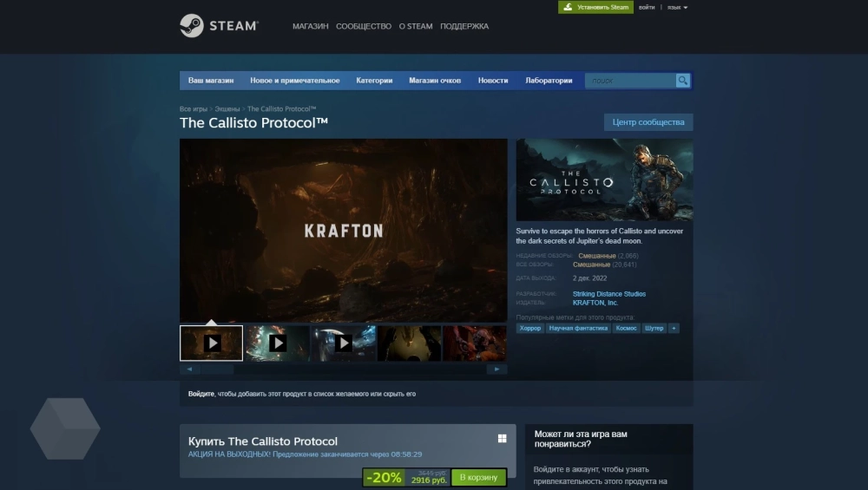This screenshot has width=868, height=490.
Task: Open the Новое и примечательное menu
Action: click(x=294, y=81)
